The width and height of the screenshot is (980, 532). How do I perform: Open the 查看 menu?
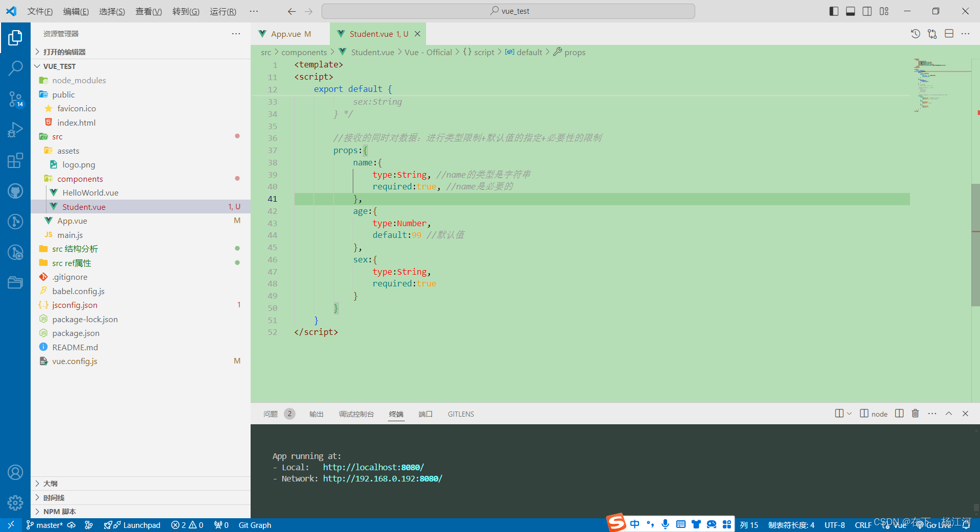point(149,11)
